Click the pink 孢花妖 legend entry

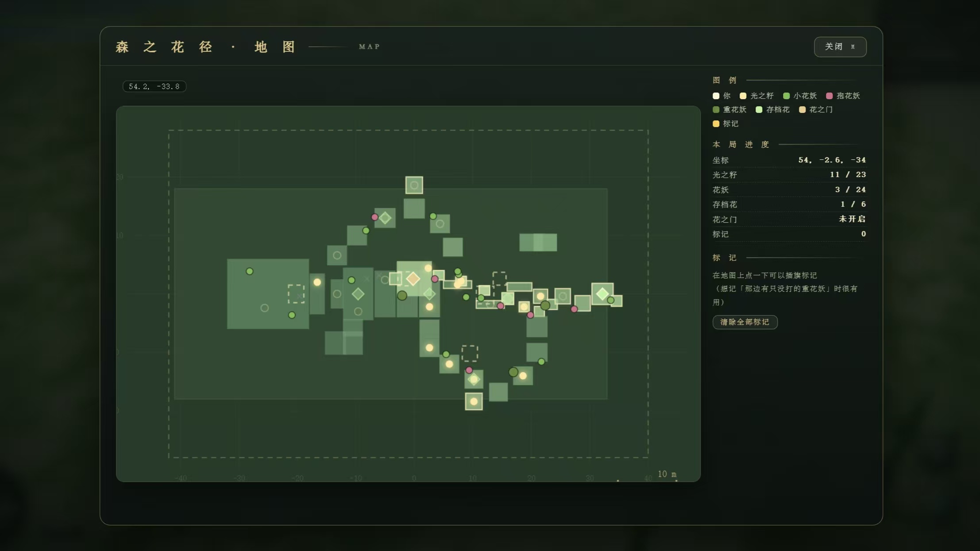(843, 96)
